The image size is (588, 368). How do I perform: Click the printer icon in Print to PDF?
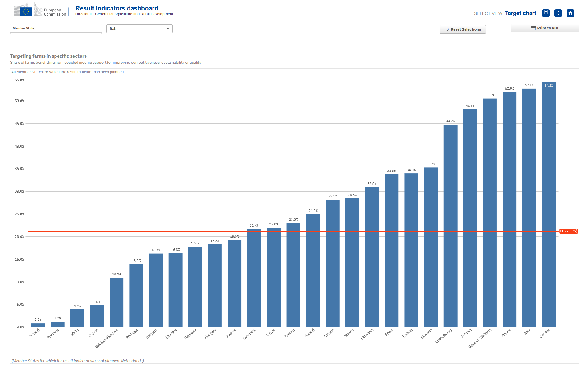[533, 28]
